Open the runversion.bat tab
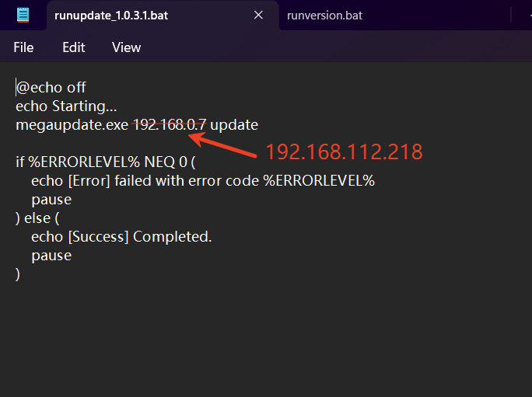The width and height of the screenshot is (532, 397). [324, 16]
